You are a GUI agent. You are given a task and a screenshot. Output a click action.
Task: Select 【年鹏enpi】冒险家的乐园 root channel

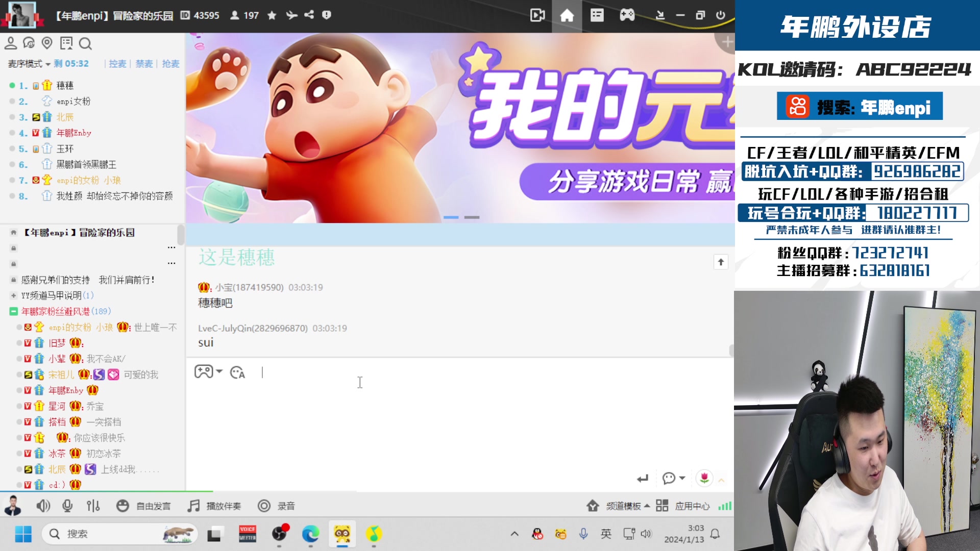(x=80, y=233)
